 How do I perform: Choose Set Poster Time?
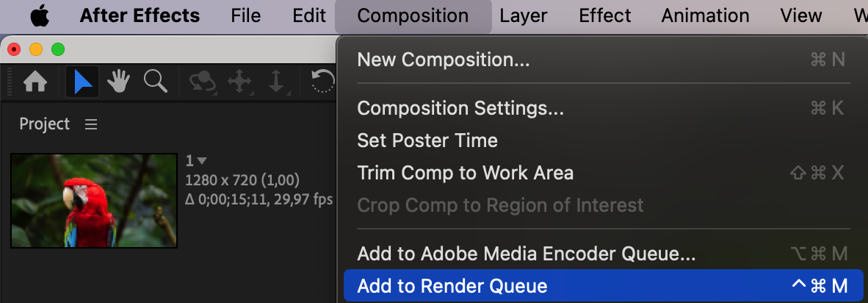pyautogui.click(x=427, y=140)
